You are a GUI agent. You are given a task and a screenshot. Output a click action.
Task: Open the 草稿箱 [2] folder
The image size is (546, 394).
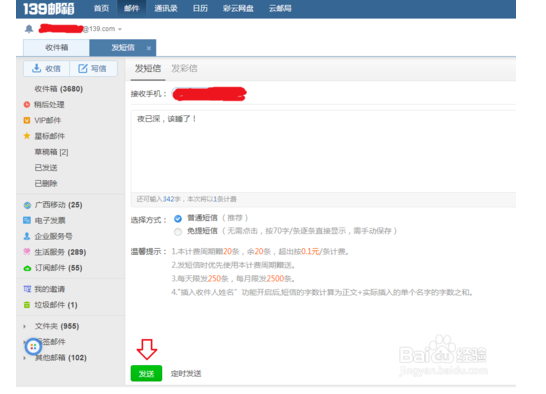pos(51,152)
